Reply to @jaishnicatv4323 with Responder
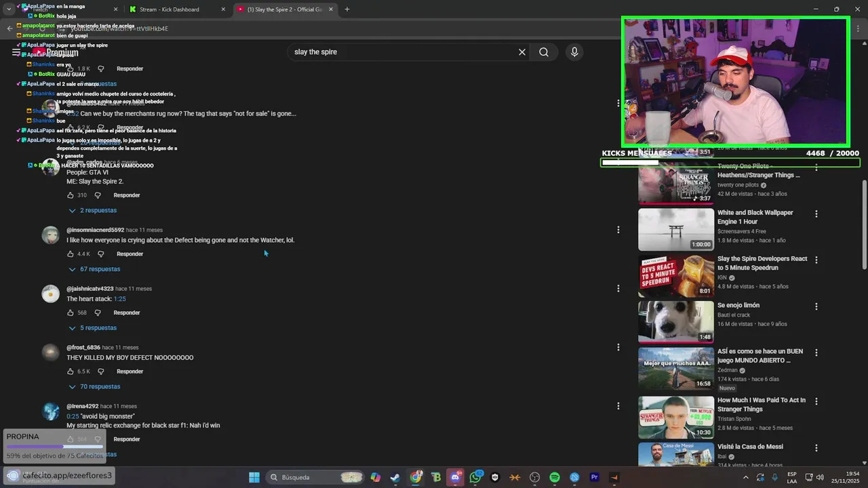The image size is (868, 488). (x=127, y=313)
